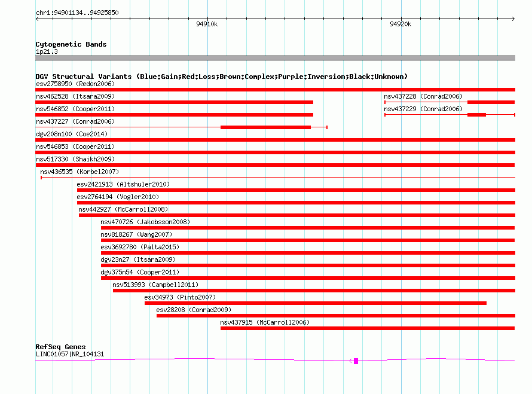Click the red bar under nsv437915 (McCarroll2006)
Screen dimensions: 532x394
click(368, 328)
